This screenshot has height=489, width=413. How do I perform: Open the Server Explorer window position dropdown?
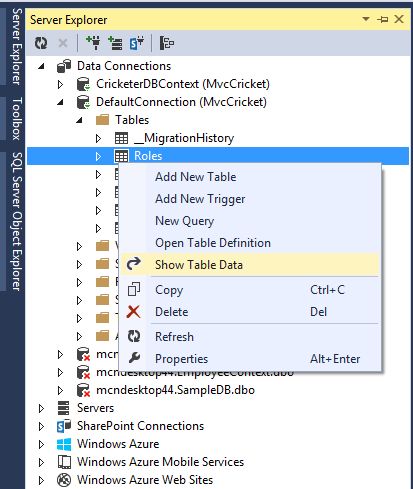click(366, 19)
